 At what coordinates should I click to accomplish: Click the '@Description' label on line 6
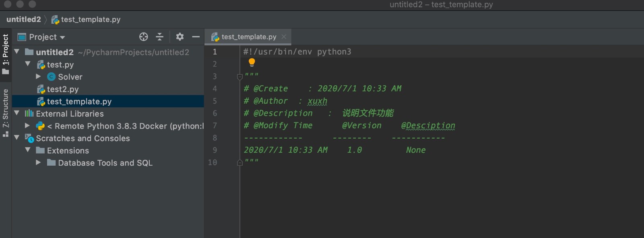pyautogui.click(x=283, y=113)
